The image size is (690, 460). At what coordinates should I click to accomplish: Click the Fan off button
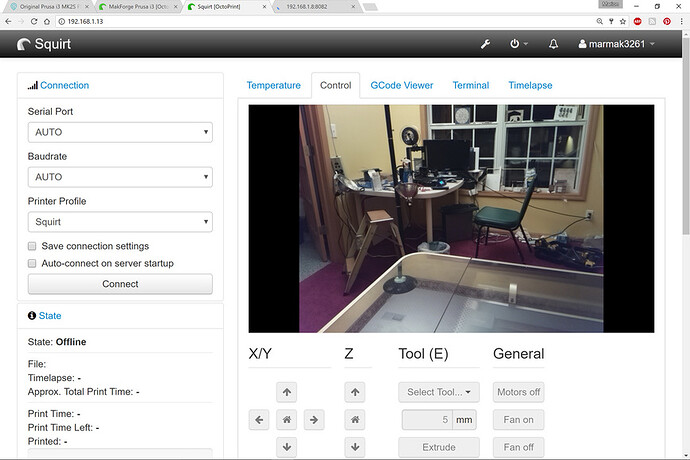[518, 447]
